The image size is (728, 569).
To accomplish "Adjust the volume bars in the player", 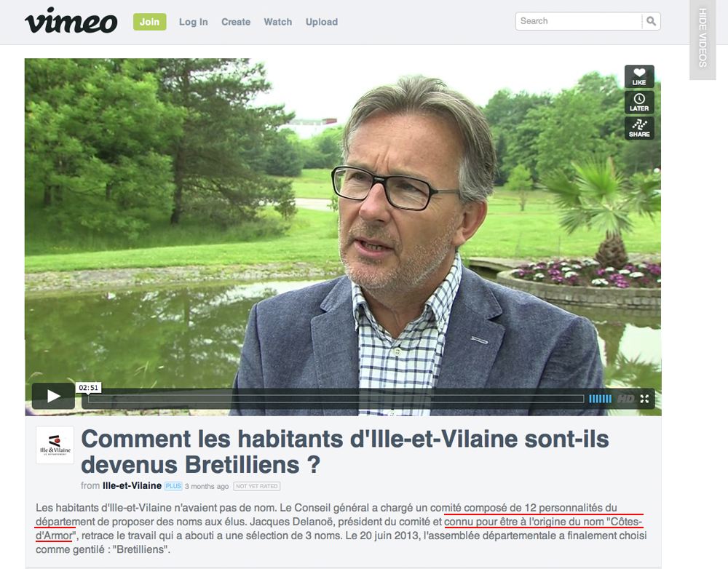I will (x=601, y=399).
